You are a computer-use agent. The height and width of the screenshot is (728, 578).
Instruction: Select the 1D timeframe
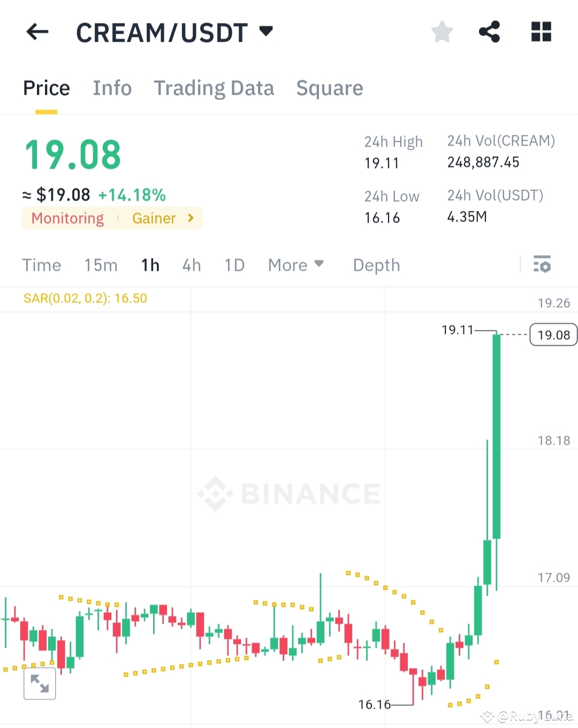[234, 265]
